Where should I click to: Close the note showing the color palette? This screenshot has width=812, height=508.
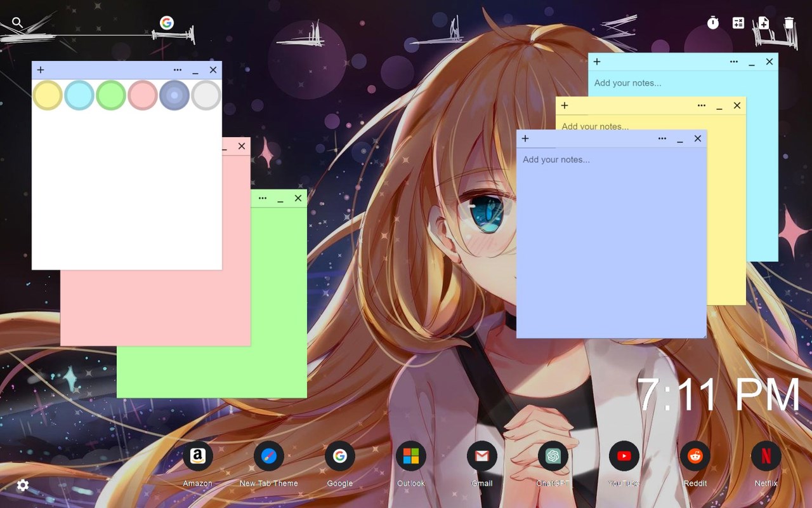[x=213, y=70]
